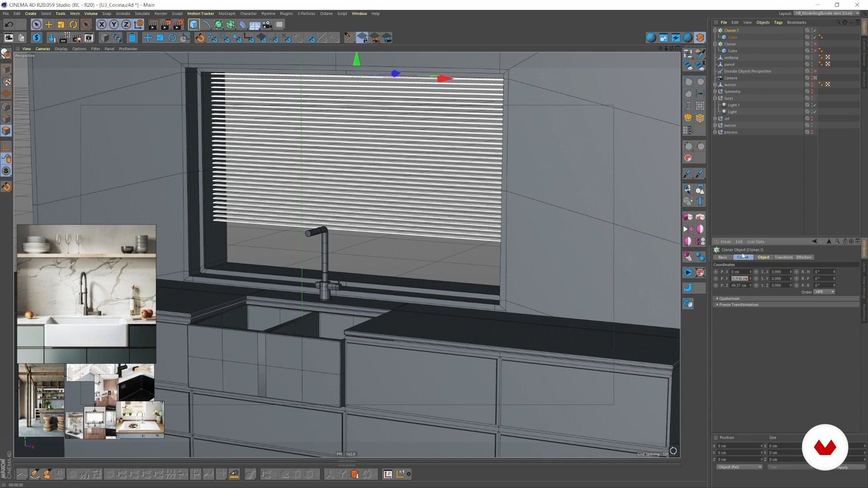Select the Rotate tool in top toolbar

coord(73,24)
